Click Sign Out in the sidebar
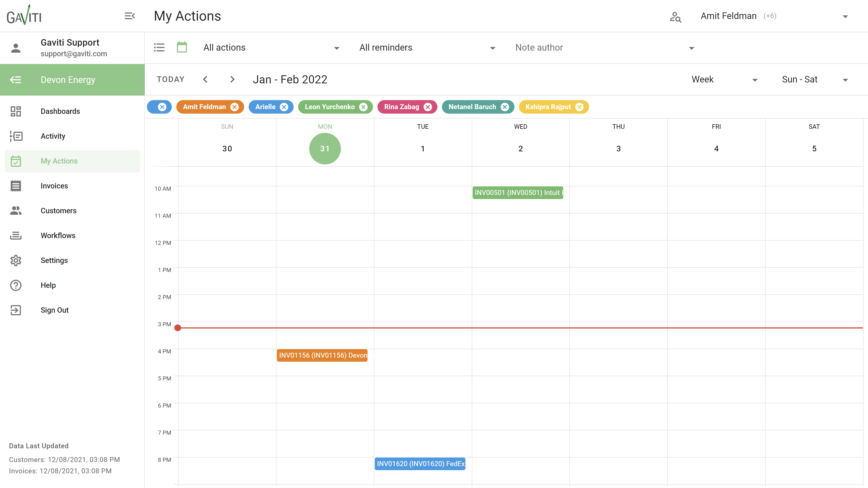This screenshot has height=488, width=868. point(54,310)
